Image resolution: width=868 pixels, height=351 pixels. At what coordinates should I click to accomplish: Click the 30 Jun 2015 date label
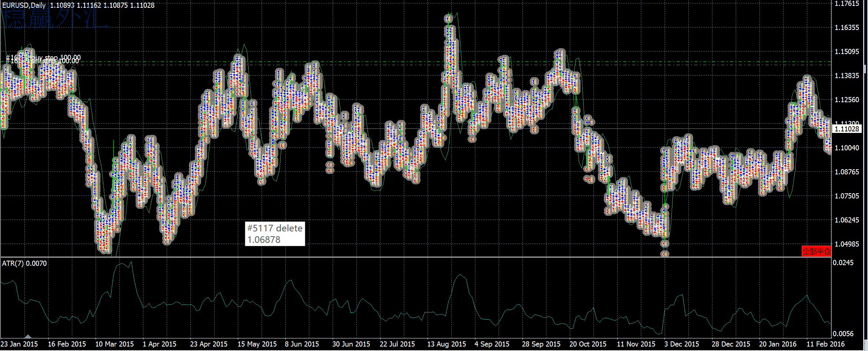(351, 344)
